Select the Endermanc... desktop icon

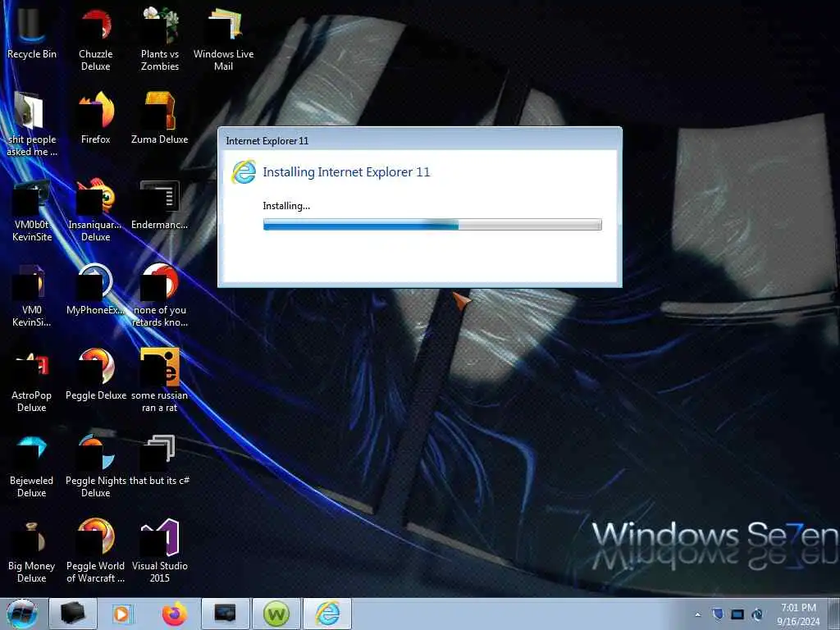(160, 203)
